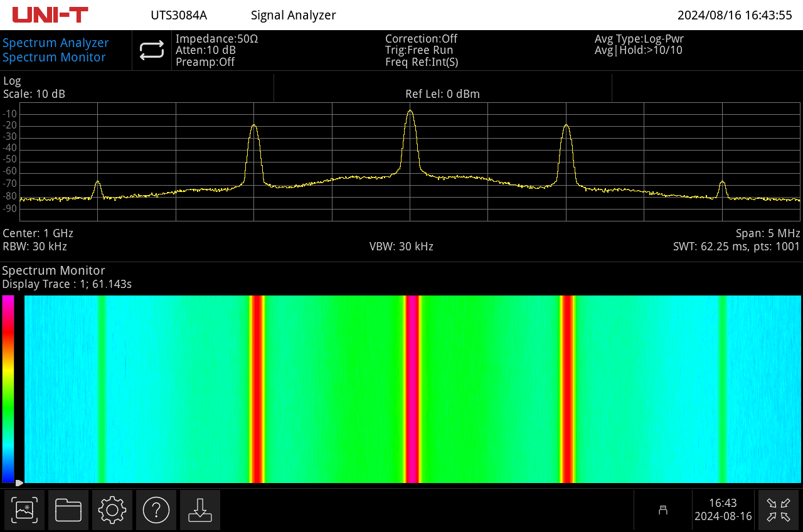Click the exit full-screen arrows icon
Image resolution: width=803 pixels, height=532 pixels.
[779, 510]
